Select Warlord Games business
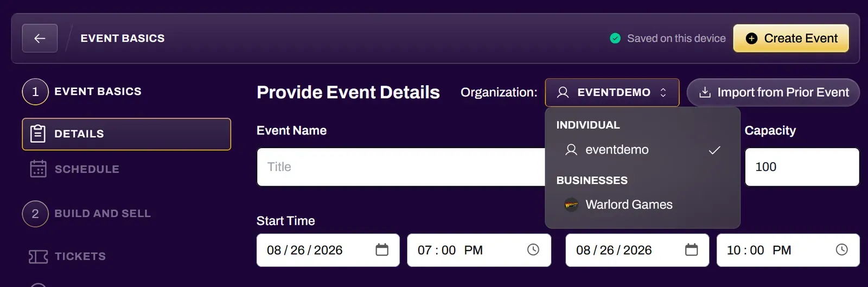 tap(642, 205)
